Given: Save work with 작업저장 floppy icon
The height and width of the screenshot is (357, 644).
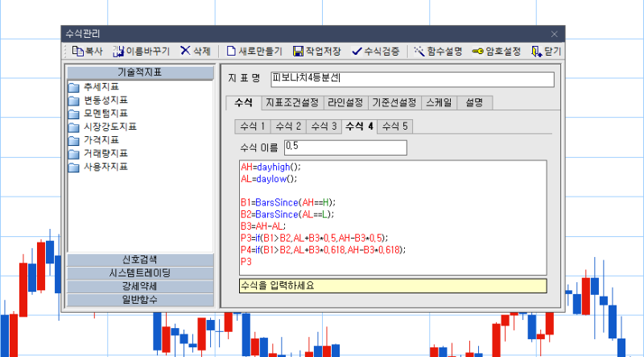Looking at the screenshot, I should pyautogui.click(x=298, y=51).
